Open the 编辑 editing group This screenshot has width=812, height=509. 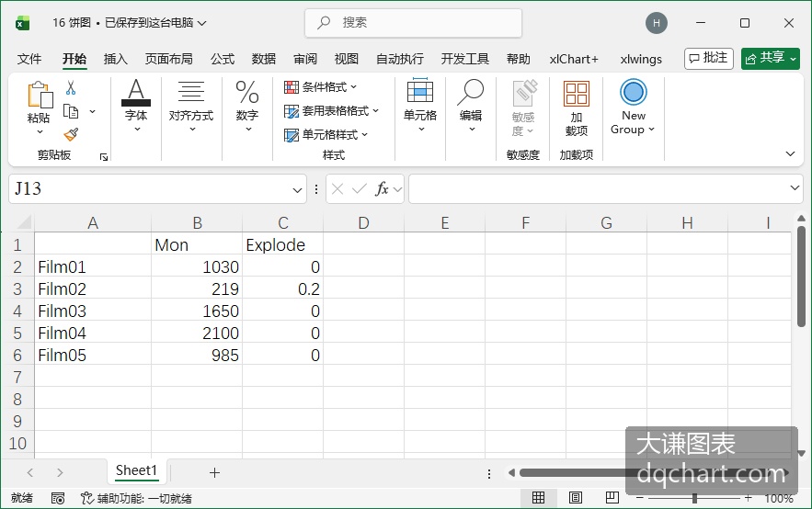pyautogui.click(x=471, y=106)
